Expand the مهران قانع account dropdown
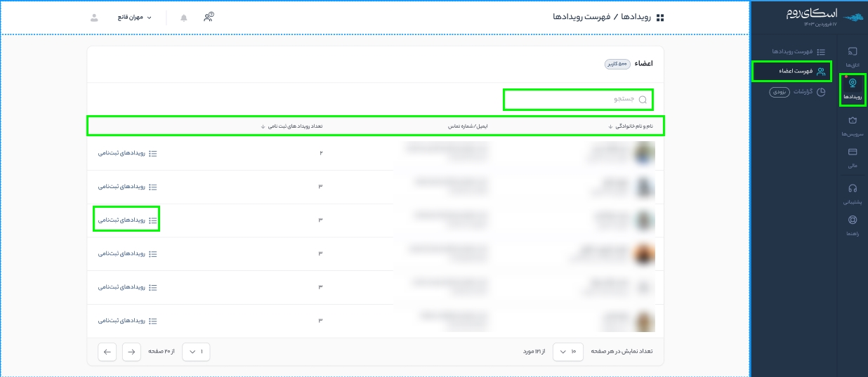 click(x=134, y=18)
